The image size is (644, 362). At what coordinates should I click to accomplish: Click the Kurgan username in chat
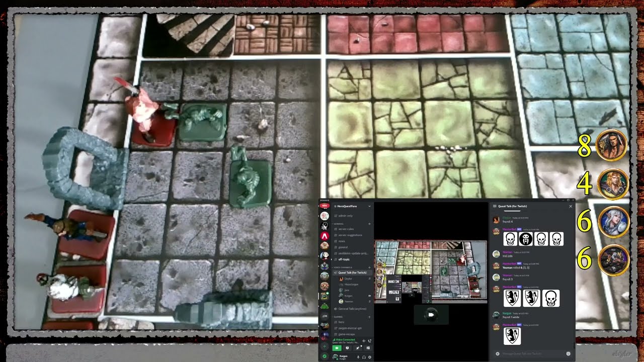[x=507, y=313]
